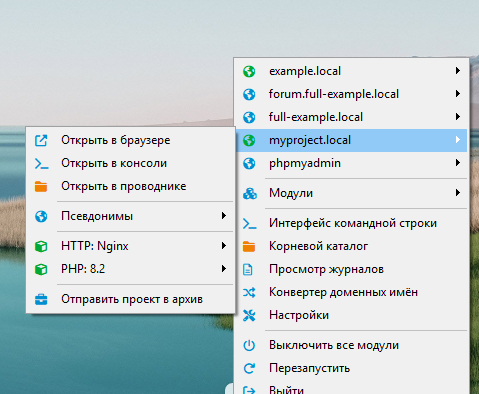Click the orange folder icon beside Корневой каталог
Image resolution: width=479 pixels, height=394 pixels.
[249, 246]
